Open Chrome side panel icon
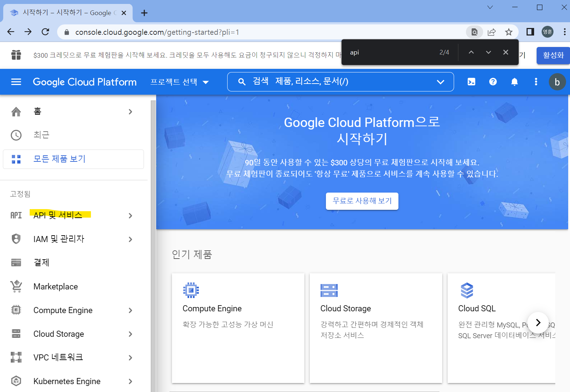The width and height of the screenshot is (570, 392). [530, 32]
